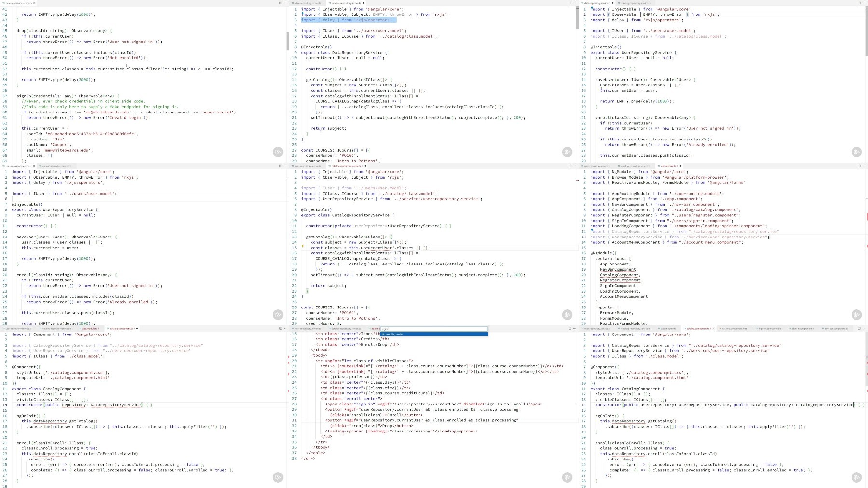Image resolution: width=868 pixels, height=488 pixels.
Task: Play the video showing NgModule declarations
Action: coord(856,315)
